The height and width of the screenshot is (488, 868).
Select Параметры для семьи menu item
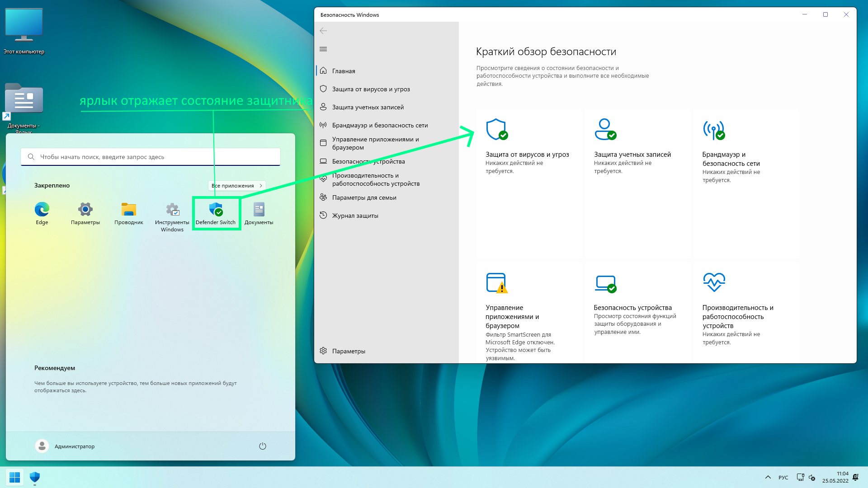point(364,197)
